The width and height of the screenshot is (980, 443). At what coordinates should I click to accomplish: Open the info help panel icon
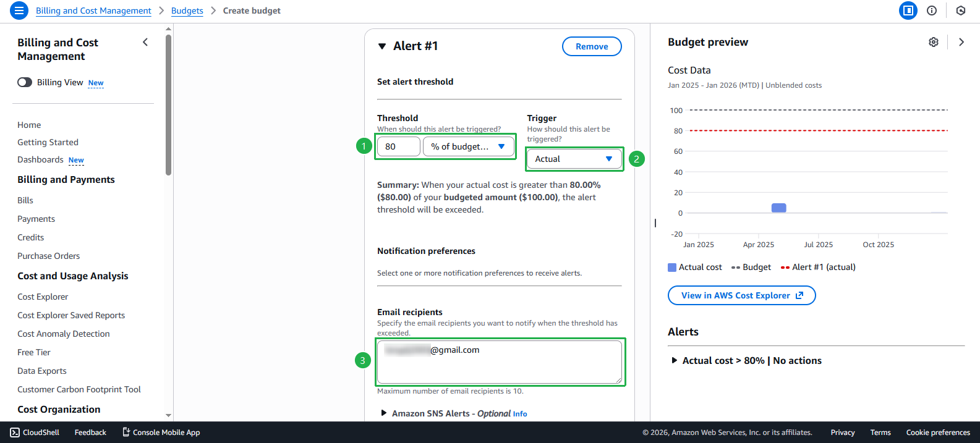pyautogui.click(x=932, y=11)
